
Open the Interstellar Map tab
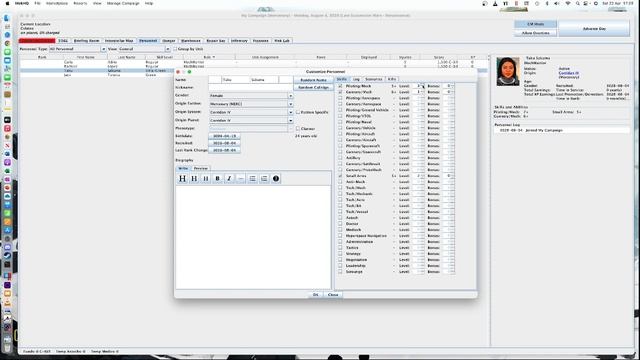tap(119, 41)
